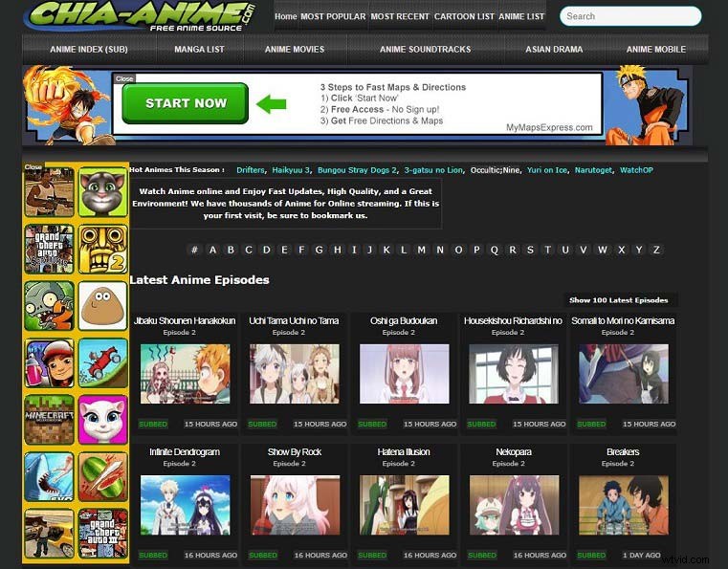Screen dimensions: 728x569
Task: Click Show 100 Latest Episodes button
Action: pos(618,300)
